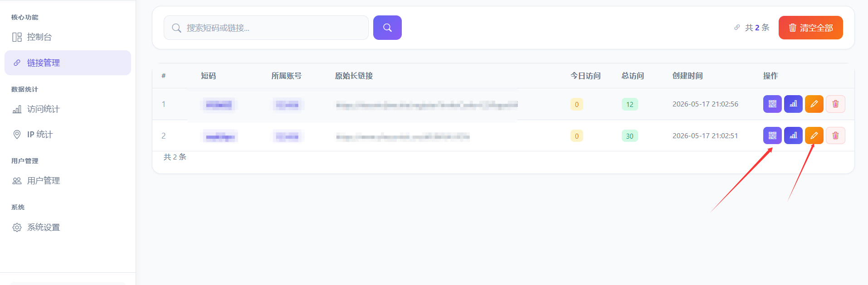Screen dimensions: 868x285
Task: Click the 创建时间 column header
Action: 688,76
